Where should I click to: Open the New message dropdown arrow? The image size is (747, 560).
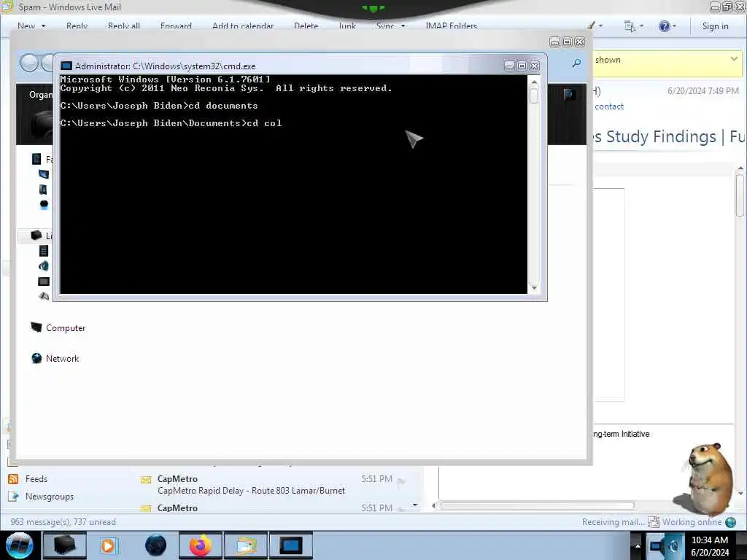click(43, 26)
